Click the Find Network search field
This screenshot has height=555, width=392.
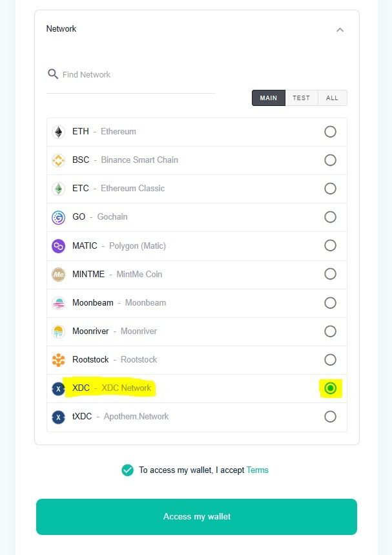click(136, 75)
